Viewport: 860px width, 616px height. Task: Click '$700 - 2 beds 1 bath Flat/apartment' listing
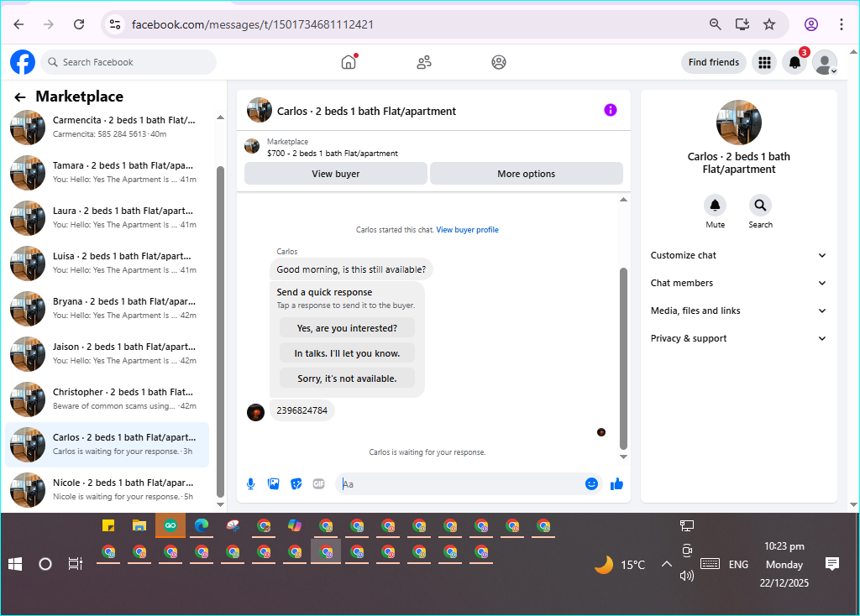[x=333, y=154]
